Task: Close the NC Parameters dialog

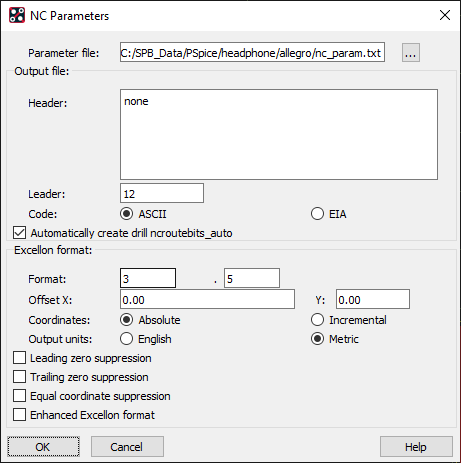Action: click(445, 15)
